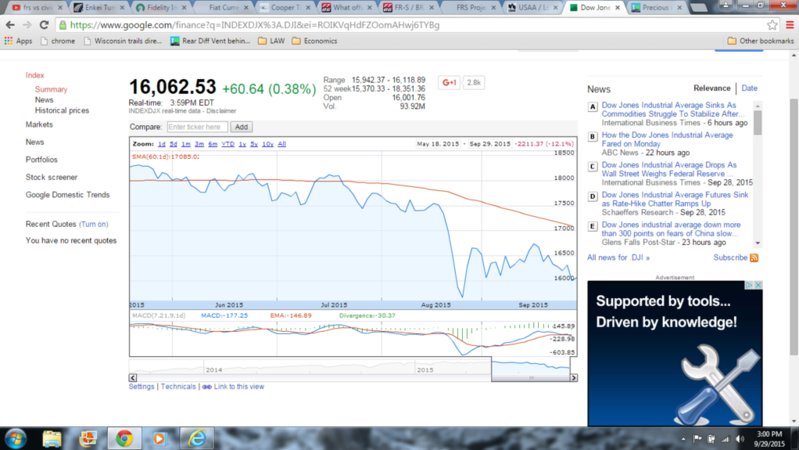
Task: Open the Rear Diff Vent bookmark
Action: tap(210, 41)
